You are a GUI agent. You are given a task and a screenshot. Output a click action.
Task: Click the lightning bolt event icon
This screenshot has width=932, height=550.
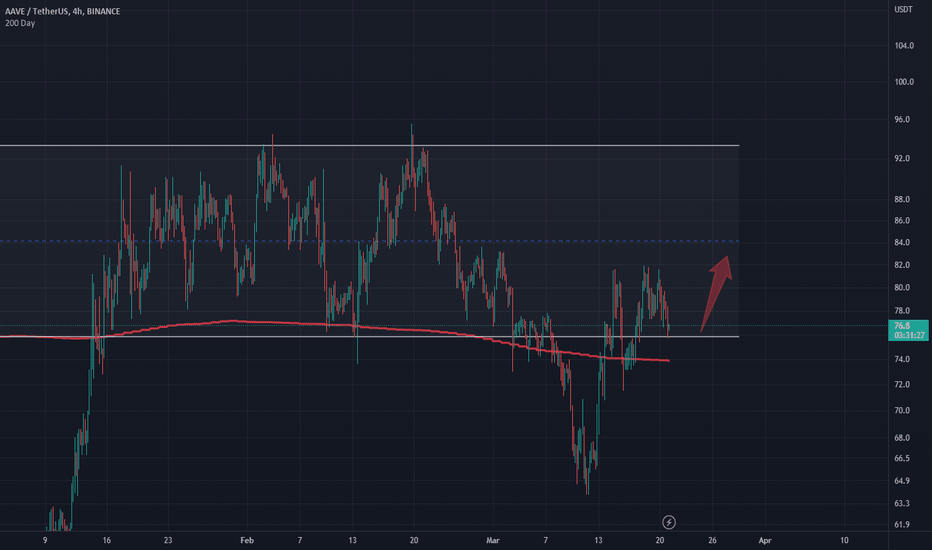pyautogui.click(x=669, y=522)
